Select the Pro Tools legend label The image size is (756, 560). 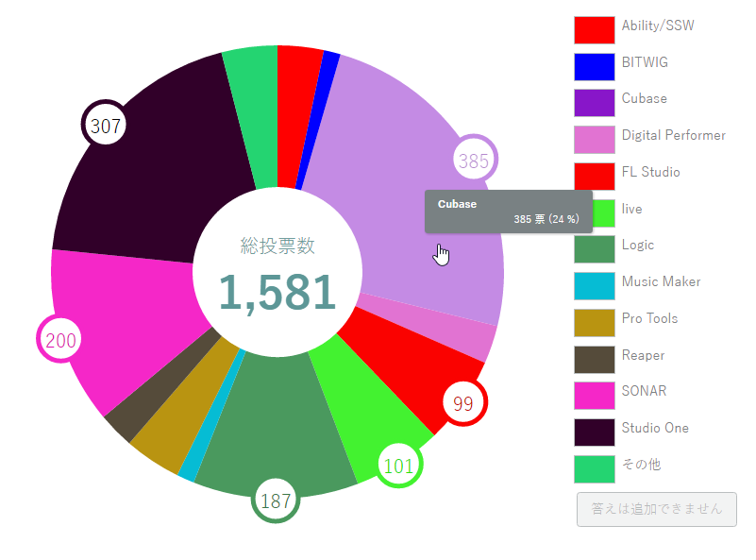pos(649,318)
